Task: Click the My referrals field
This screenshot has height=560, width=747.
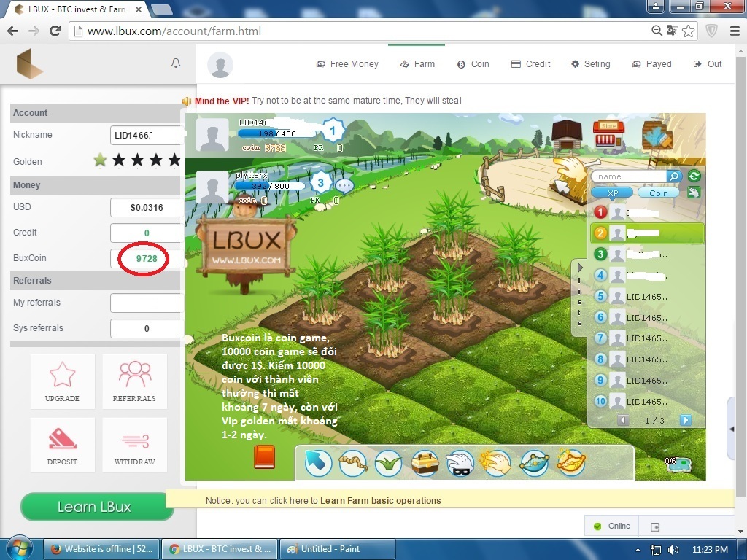Action: click(146, 303)
